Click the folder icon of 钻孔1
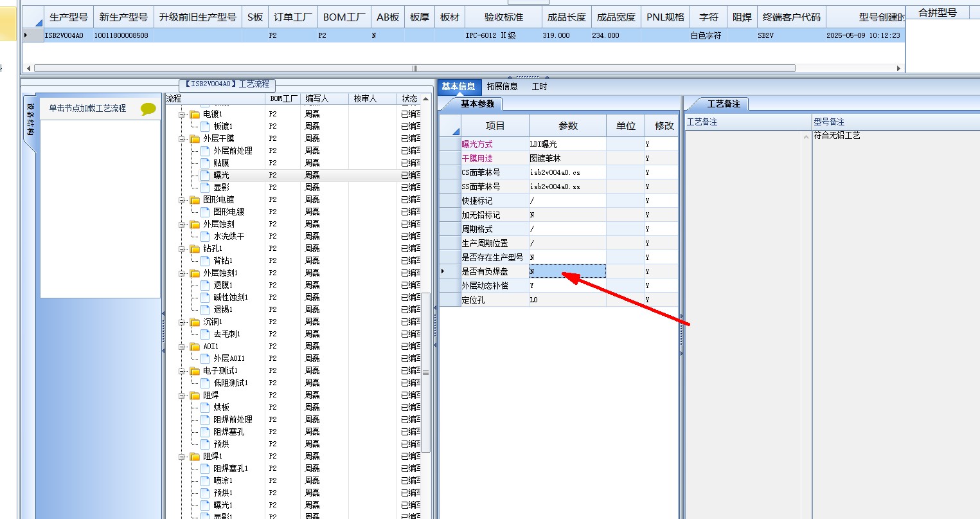The height and width of the screenshot is (519, 980). (x=195, y=248)
